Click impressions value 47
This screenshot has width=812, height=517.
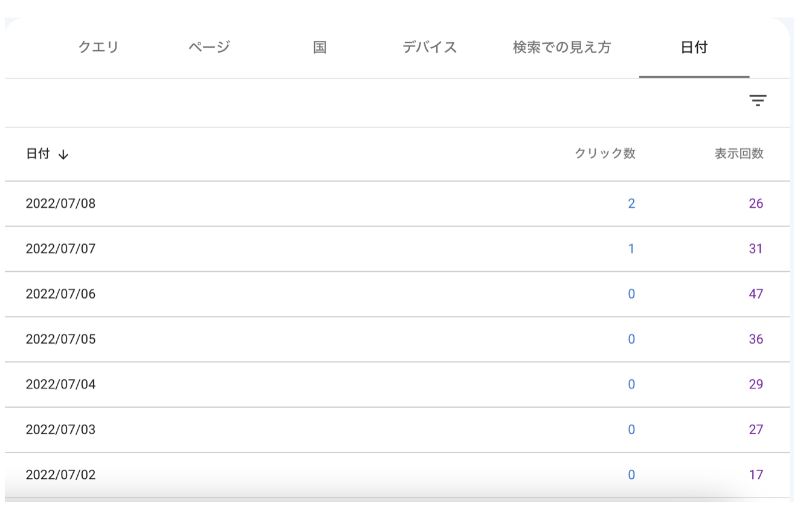[x=756, y=294]
